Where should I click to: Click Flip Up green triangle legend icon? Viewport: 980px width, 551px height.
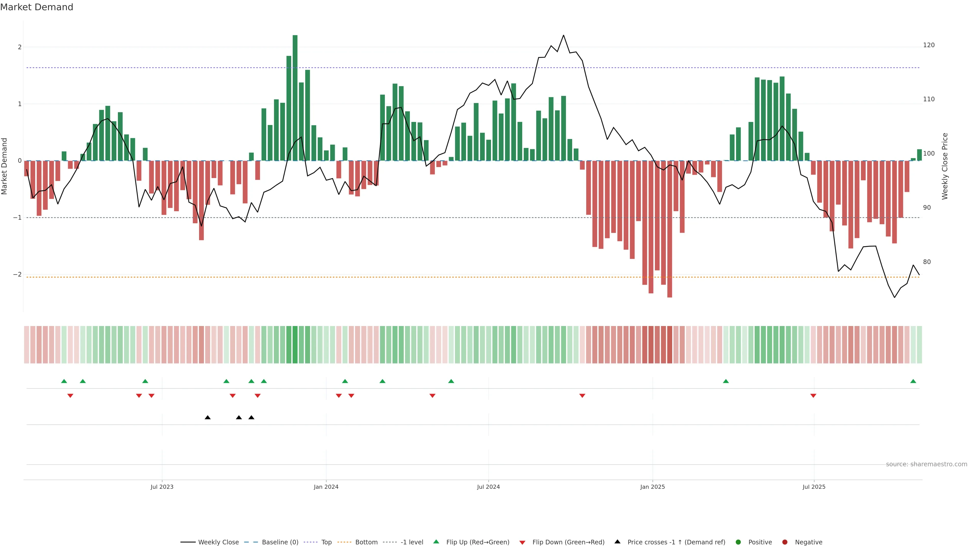436,542
